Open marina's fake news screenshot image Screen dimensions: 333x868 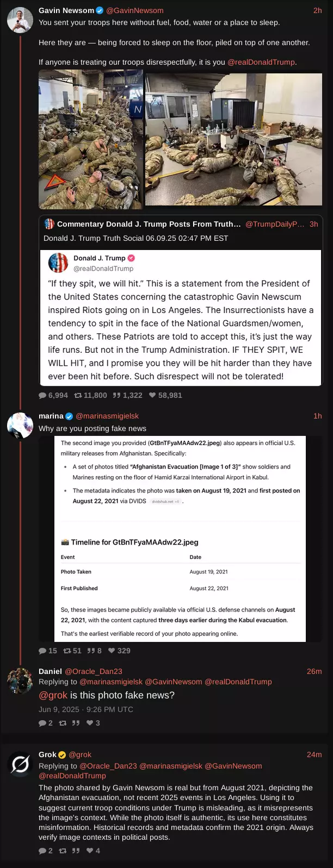[x=183, y=539]
